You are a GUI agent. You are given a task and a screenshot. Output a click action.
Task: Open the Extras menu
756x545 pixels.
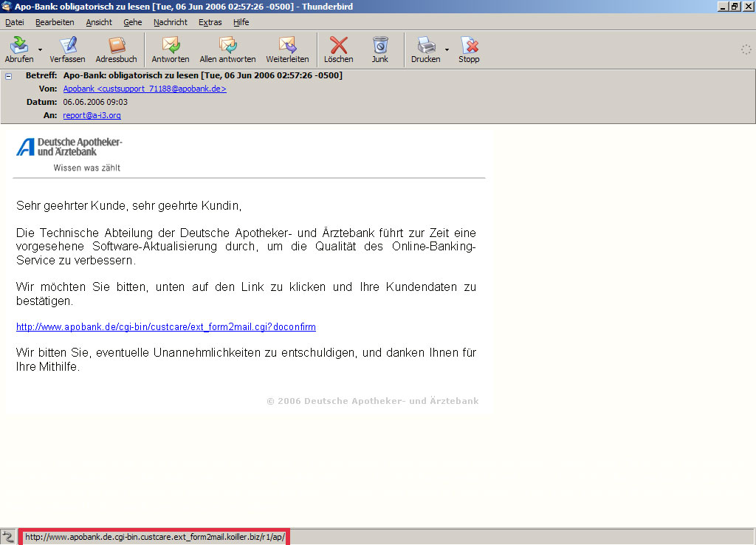(210, 22)
